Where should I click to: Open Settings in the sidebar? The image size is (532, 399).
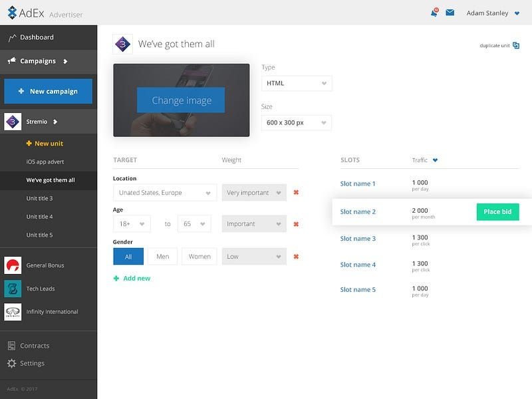32,363
